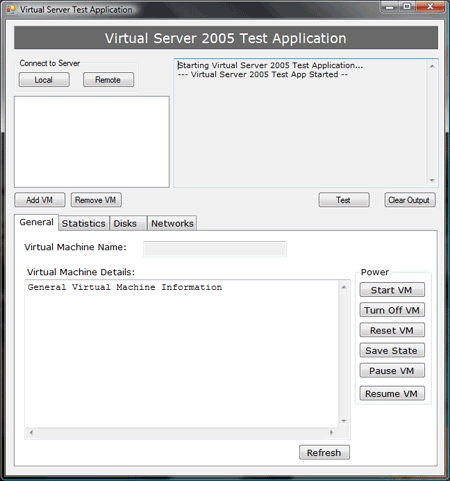
Task: Run the Test button
Action: 344,200
